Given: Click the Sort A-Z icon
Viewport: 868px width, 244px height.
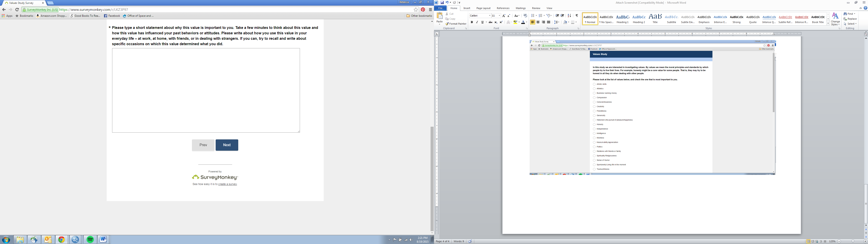Looking at the screenshot, I should [x=569, y=16].
